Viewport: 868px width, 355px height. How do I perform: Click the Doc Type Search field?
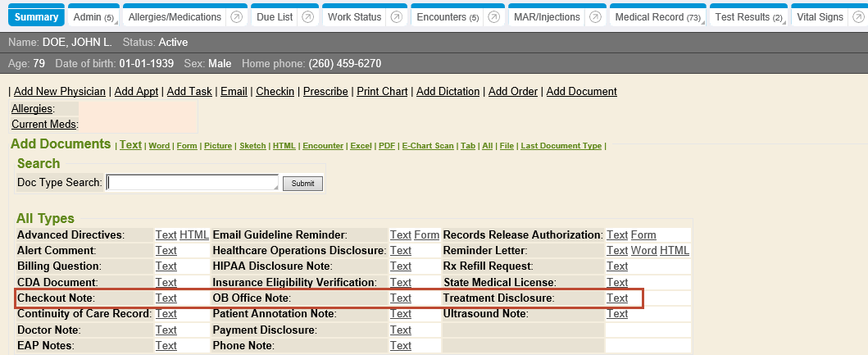click(193, 183)
